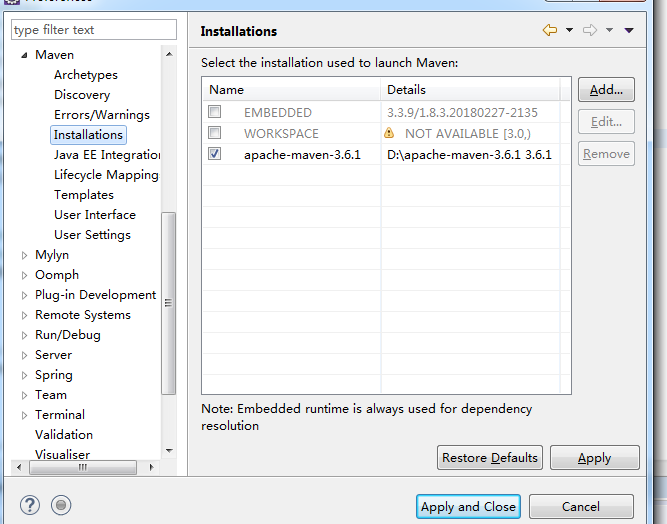Click the Remove button

coord(606,154)
